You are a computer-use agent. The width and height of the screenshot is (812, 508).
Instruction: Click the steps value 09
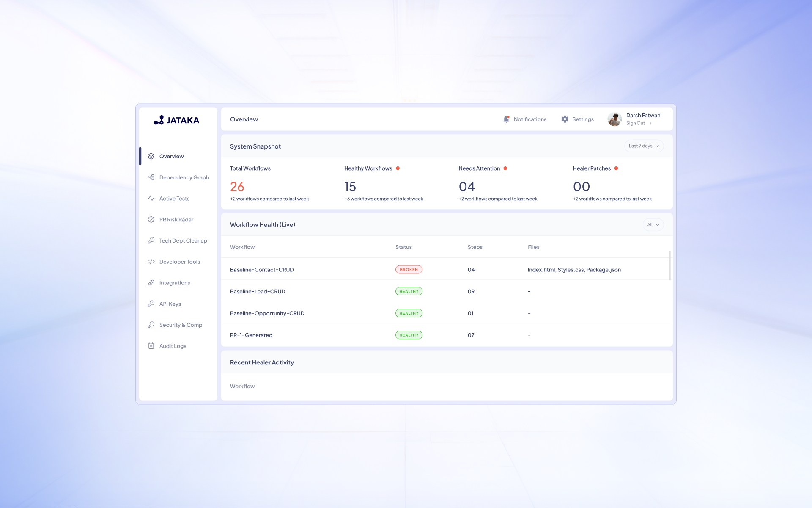[471, 292]
